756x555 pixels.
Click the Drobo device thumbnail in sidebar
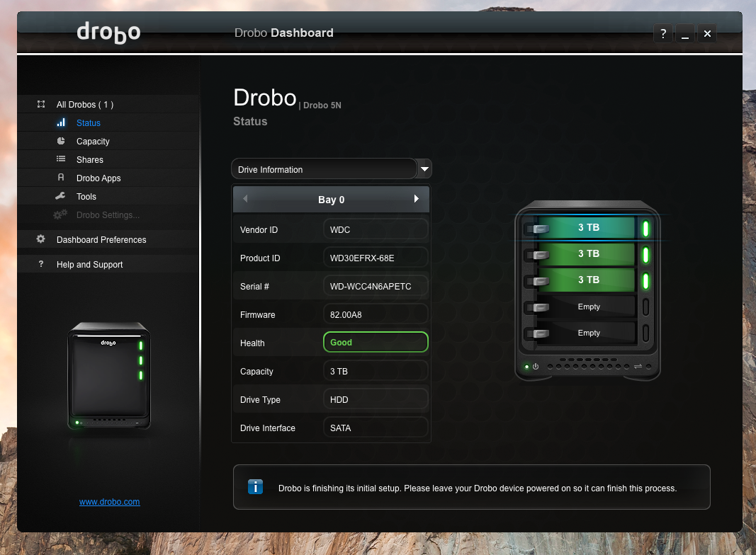pos(109,375)
